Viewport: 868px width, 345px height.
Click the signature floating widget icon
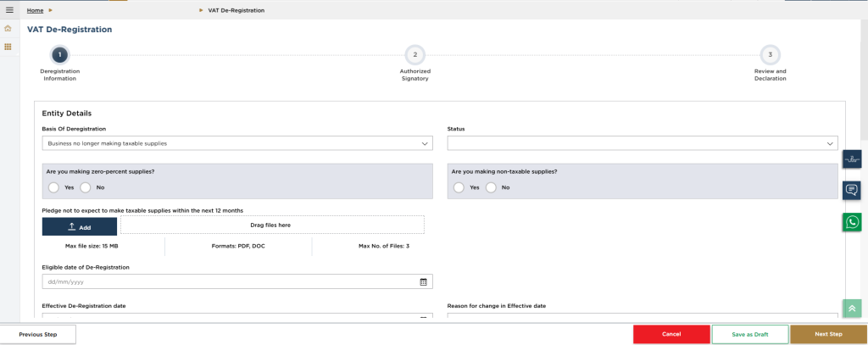pos(851,159)
